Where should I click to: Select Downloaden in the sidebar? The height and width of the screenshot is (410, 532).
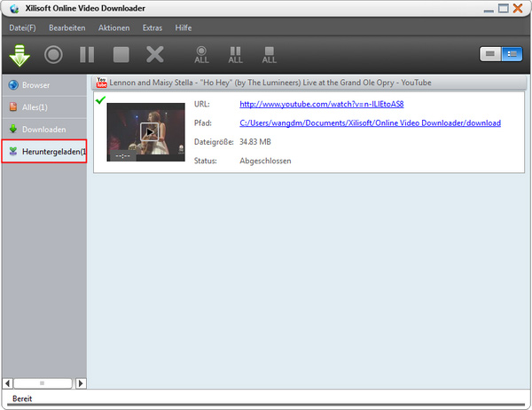coord(44,130)
